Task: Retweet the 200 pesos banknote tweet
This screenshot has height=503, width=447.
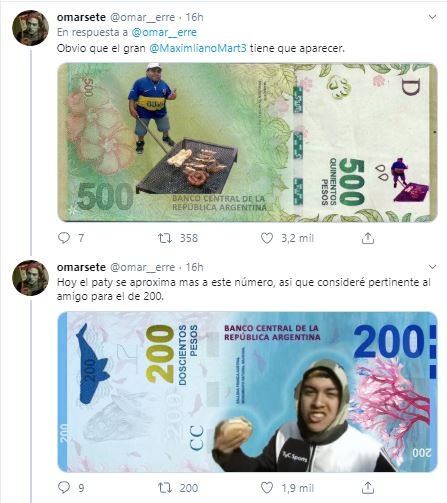Action: click(165, 488)
